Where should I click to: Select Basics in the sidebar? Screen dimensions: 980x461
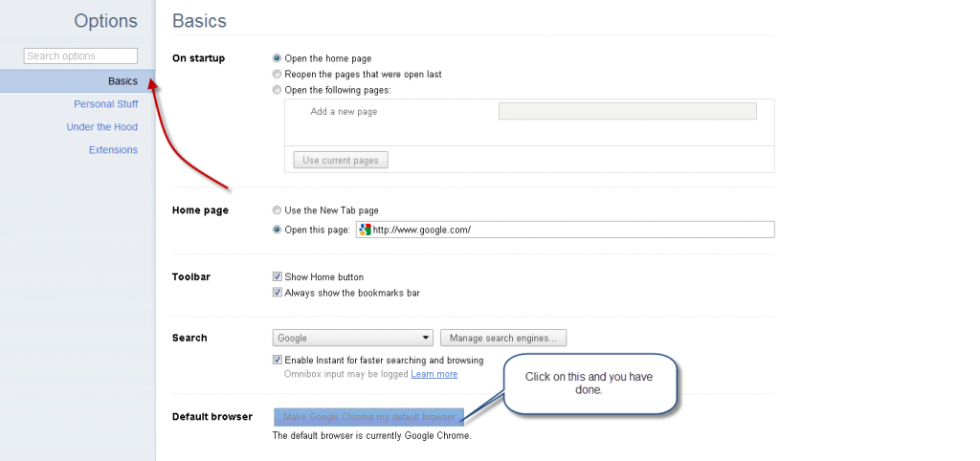[122, 81]
